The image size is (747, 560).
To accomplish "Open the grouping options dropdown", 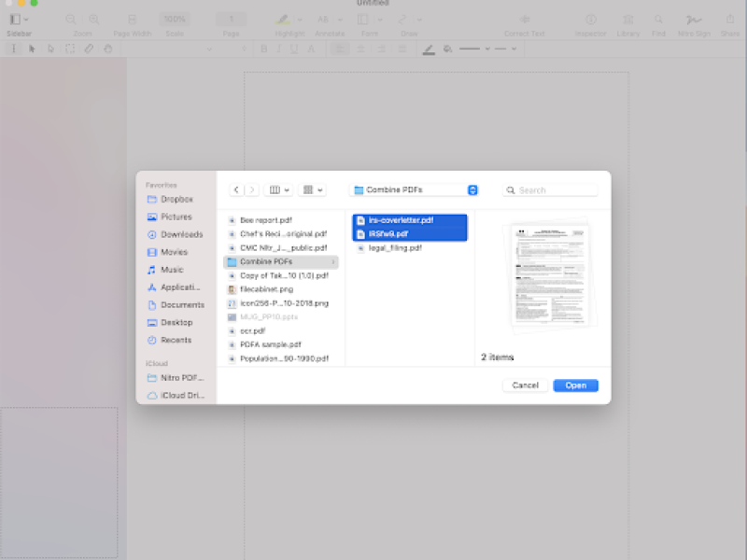I will coord(313,189).
